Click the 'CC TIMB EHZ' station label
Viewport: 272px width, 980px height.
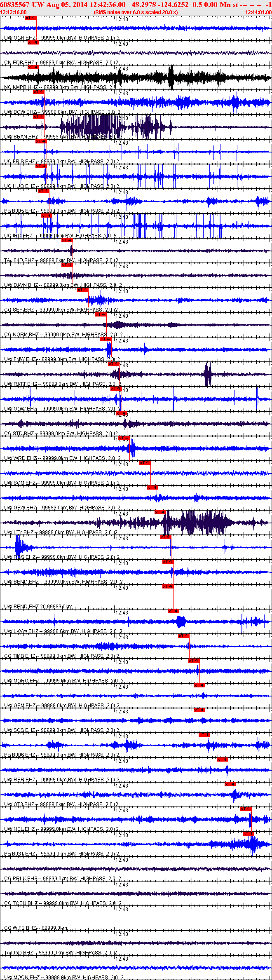(x=20, y=656)
